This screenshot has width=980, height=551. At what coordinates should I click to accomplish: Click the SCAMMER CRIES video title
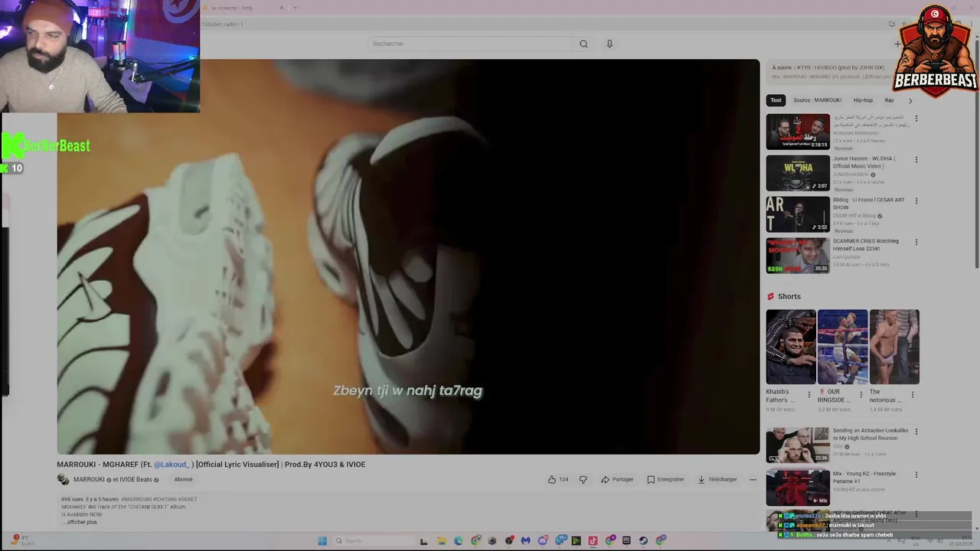tap(865, 245)
